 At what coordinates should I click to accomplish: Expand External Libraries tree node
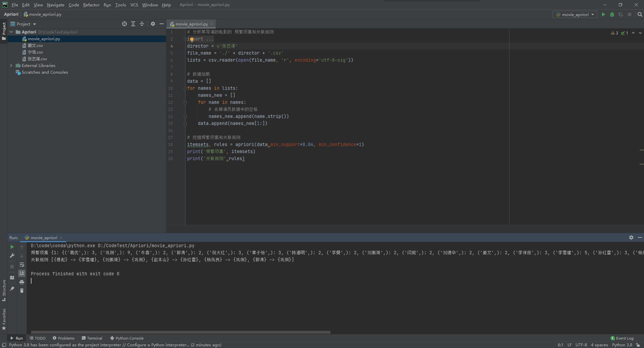pyautogui.click(x=11, y=66)
